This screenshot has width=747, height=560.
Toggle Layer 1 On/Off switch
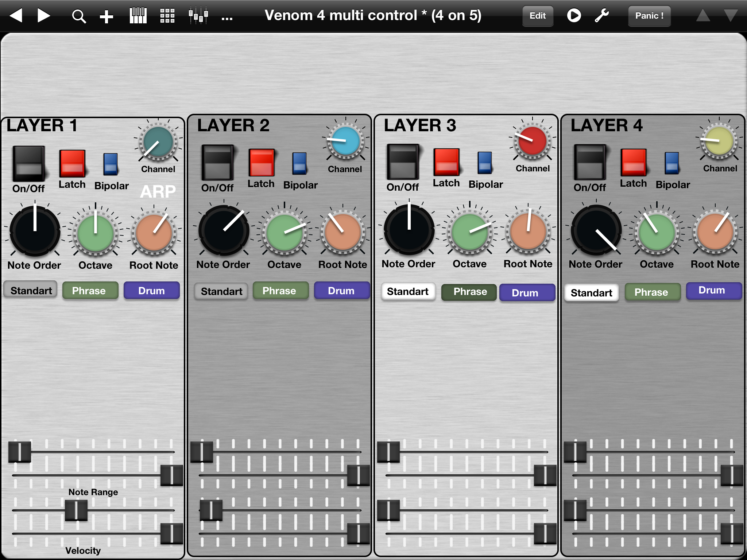29,164
